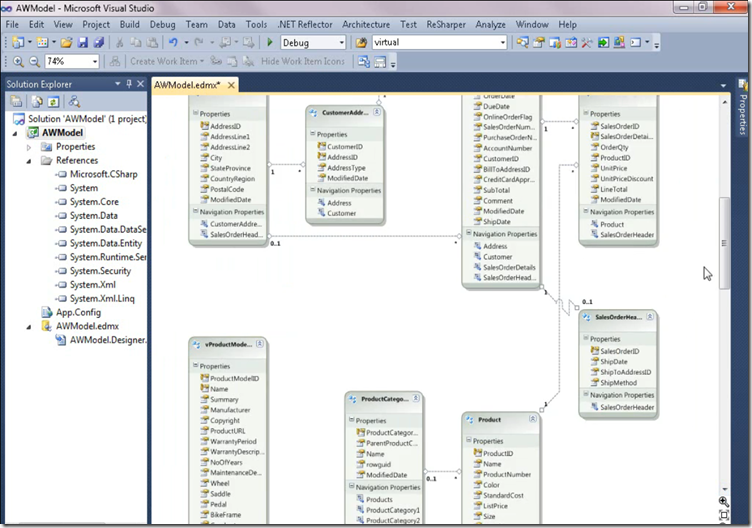Click the diagram scroll-up arrow
The image size is (752, 528).
pyautogui.click(x=725, y=102)
